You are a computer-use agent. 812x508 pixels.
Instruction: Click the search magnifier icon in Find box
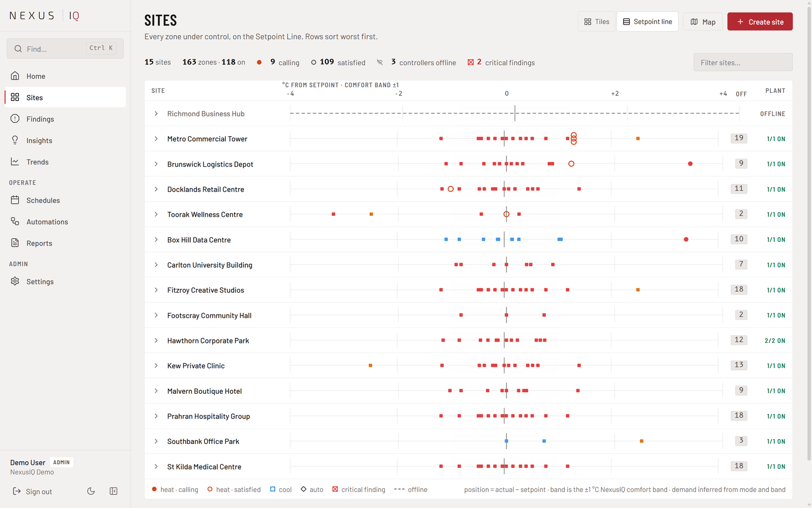click(x=18, y=49)
